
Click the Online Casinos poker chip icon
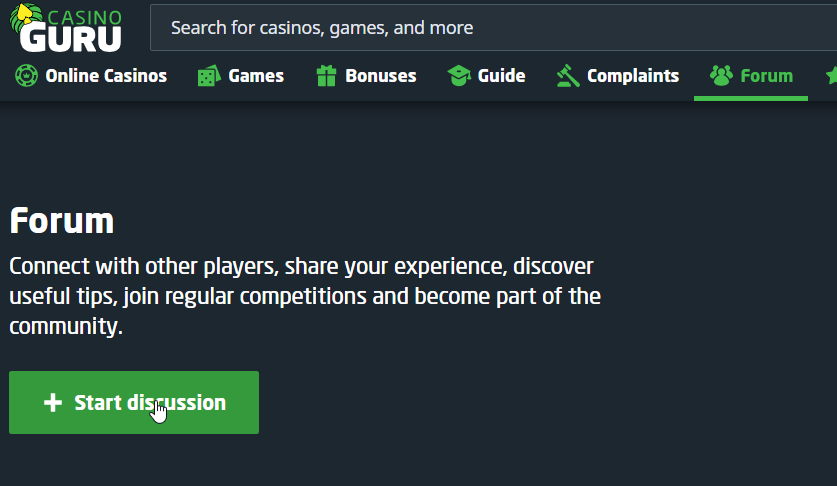(26, 75)
